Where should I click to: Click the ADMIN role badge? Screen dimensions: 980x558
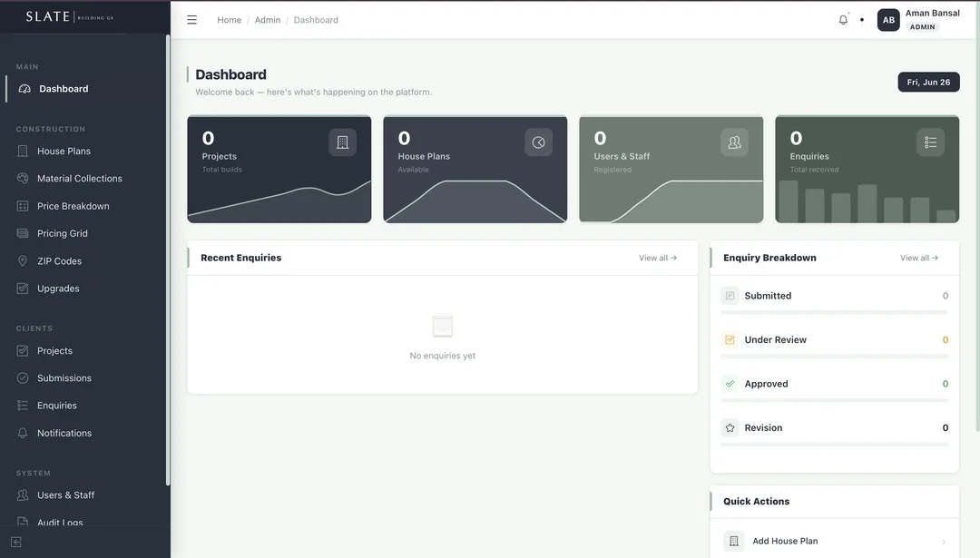[x=923, y=27]
